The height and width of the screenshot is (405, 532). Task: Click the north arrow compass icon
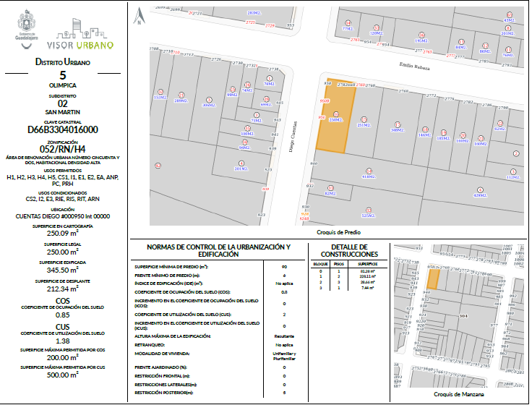coord(139,17)
